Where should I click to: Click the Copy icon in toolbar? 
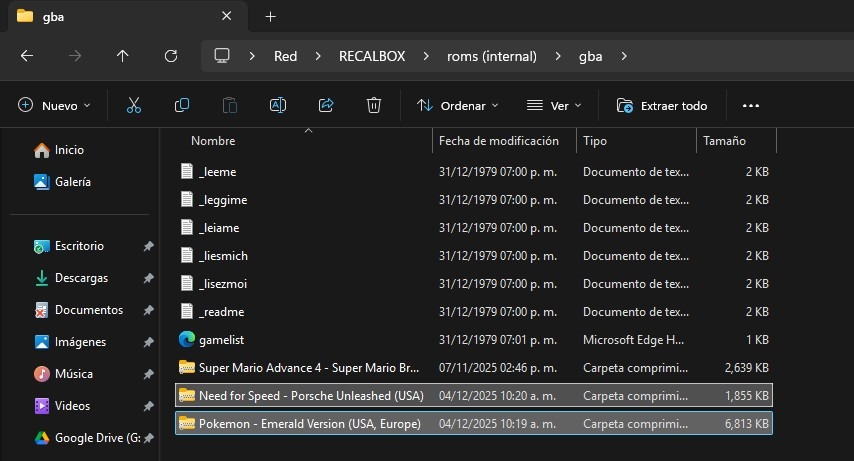tap(182, 105)
